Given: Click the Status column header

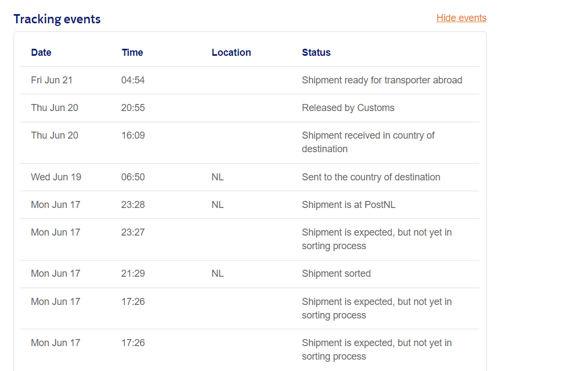Looking at the screenshot, I should (x=316, y=53).
